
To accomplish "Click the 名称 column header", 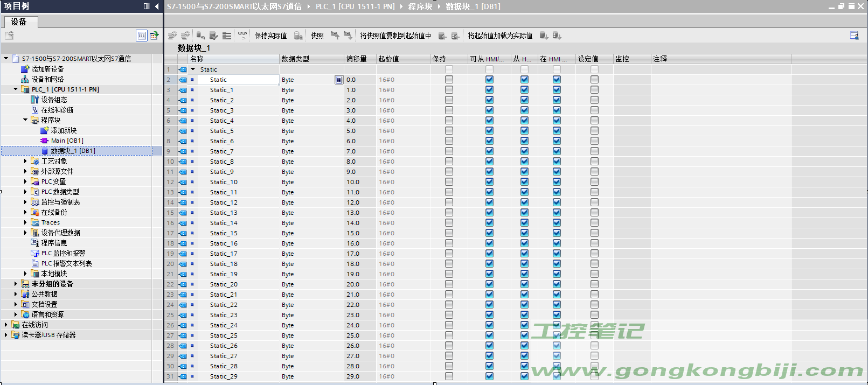I will [233, 59].
